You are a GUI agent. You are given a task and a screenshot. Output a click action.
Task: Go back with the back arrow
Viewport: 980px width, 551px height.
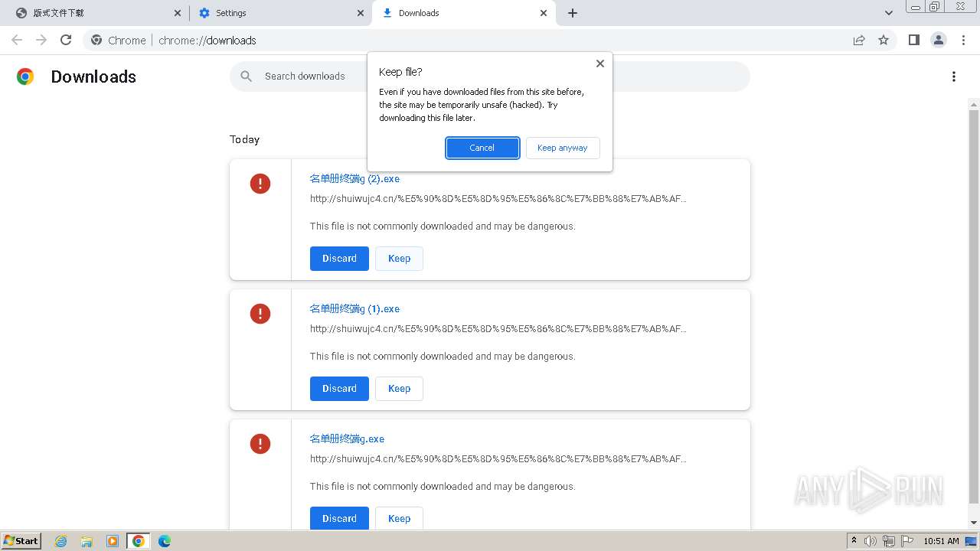click(17, 40)
